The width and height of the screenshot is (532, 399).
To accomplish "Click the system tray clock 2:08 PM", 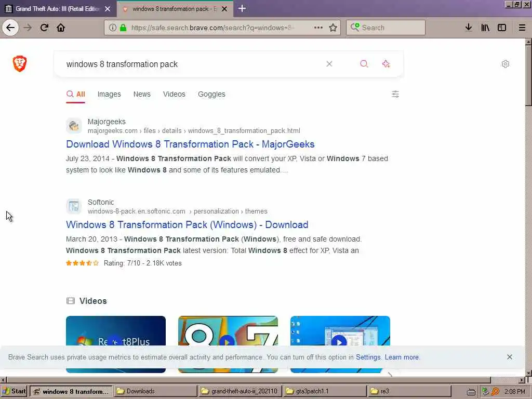I will pos(514,391).
